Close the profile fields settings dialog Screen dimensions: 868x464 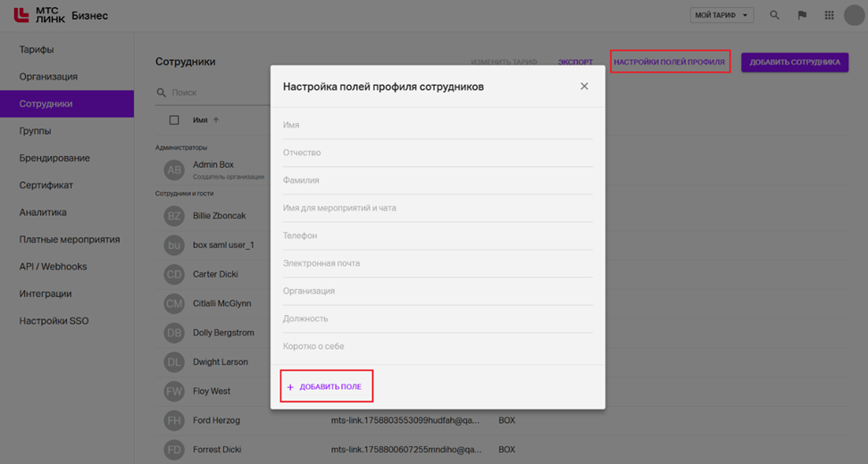tap(584, 87)
